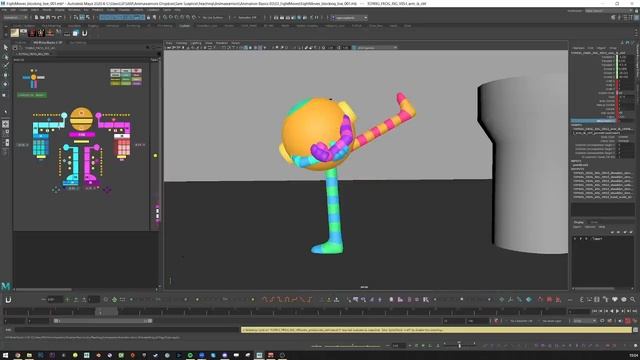Open the Symmetry dropdown
This screenshot has width=640, height=360.
(247, 18)
